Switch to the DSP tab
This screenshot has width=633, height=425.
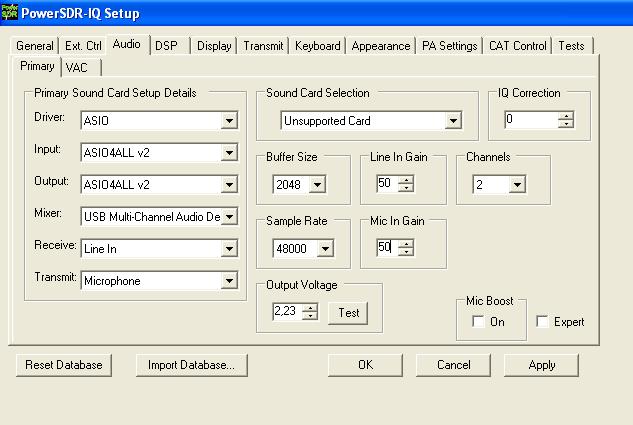(167, 45)
